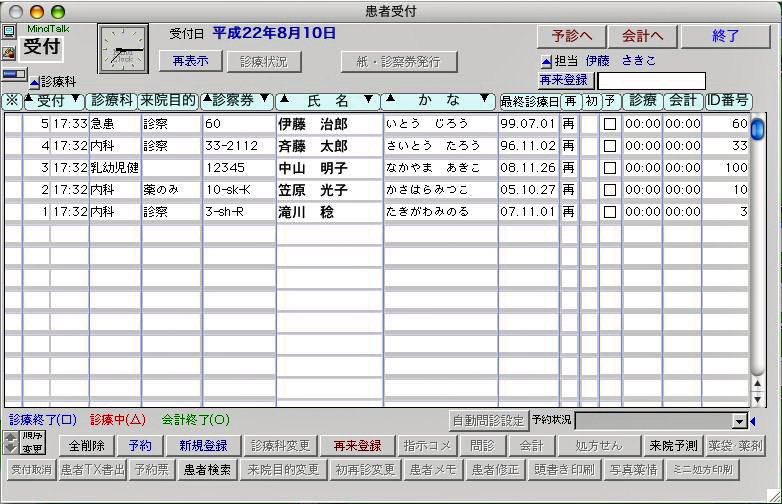Viewport: 782px width, 504px height.
Task: Click 自動問診設定 button
Action: (x=488, y=421)
